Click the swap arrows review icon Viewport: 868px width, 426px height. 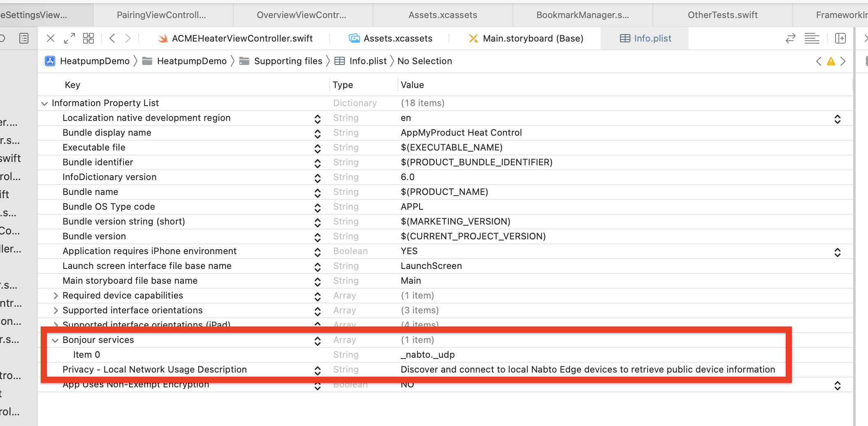790,39
